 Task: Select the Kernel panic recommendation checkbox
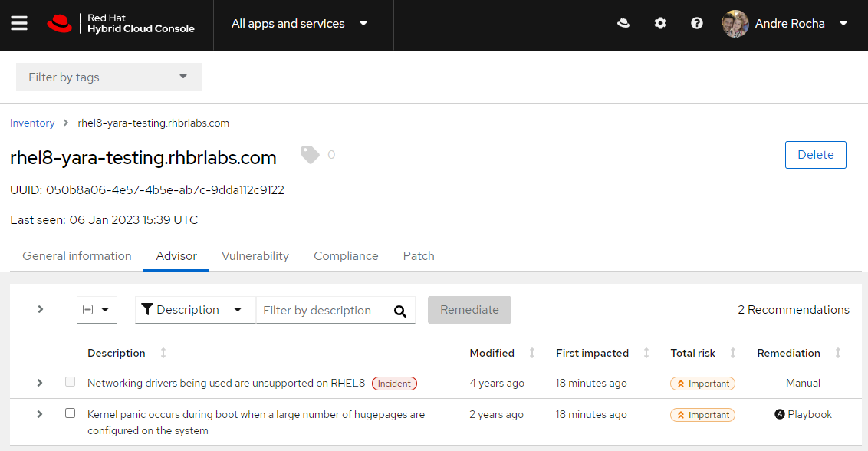point(71,413)
